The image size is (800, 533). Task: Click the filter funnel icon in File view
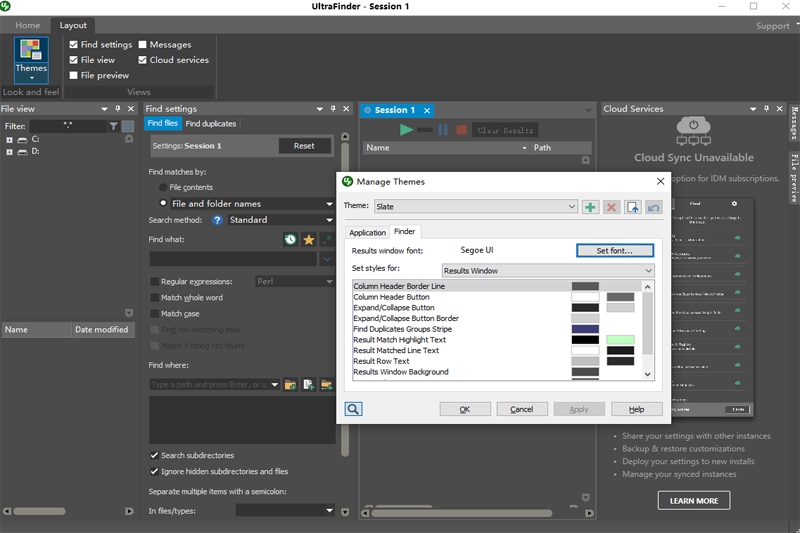point(113,126)
